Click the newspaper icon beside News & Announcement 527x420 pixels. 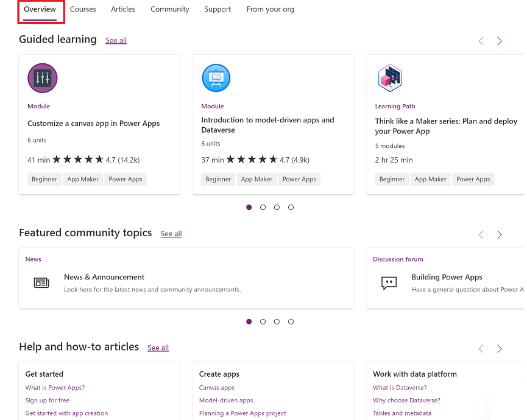tap(41, 282)
